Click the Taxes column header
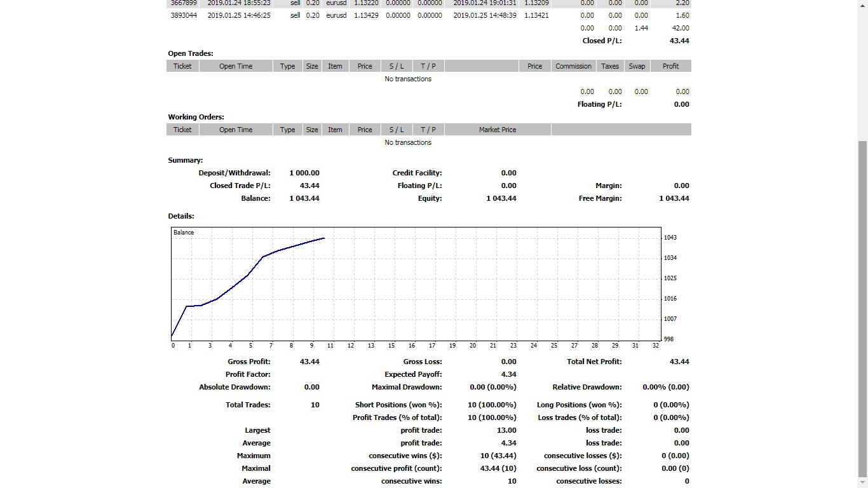The image size is (868, 488). [x=610, y=66]
